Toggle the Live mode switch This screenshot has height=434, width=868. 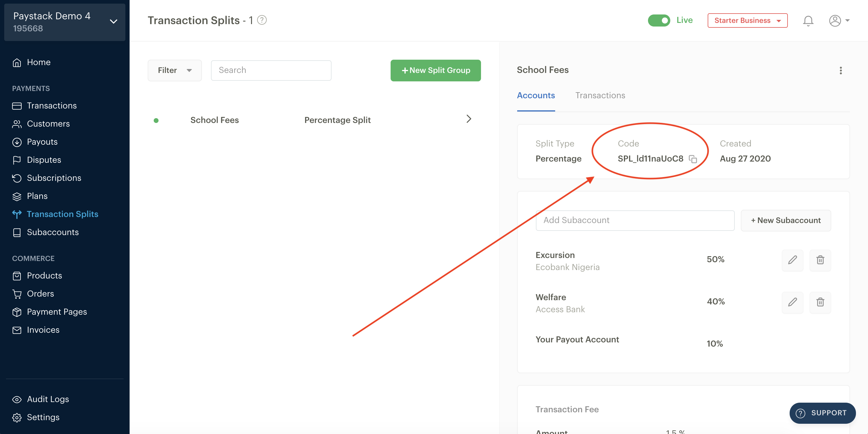tap(659, 20)
